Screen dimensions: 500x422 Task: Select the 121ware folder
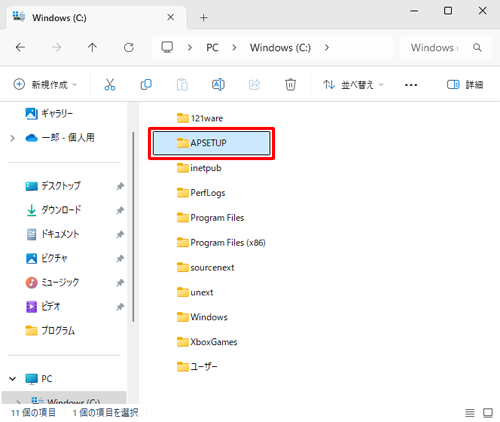pos(200,118)
